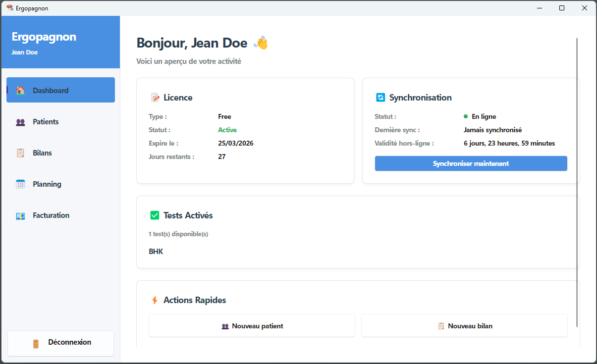This screenshot has width=597, height=364.
Task: Click the main content vertical scrollbar
Action: tap(577, 182)
